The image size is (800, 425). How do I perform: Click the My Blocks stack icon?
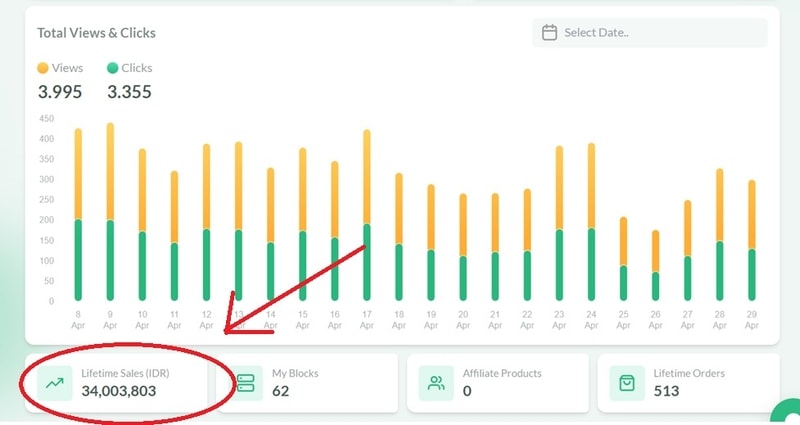pos(246,382)
